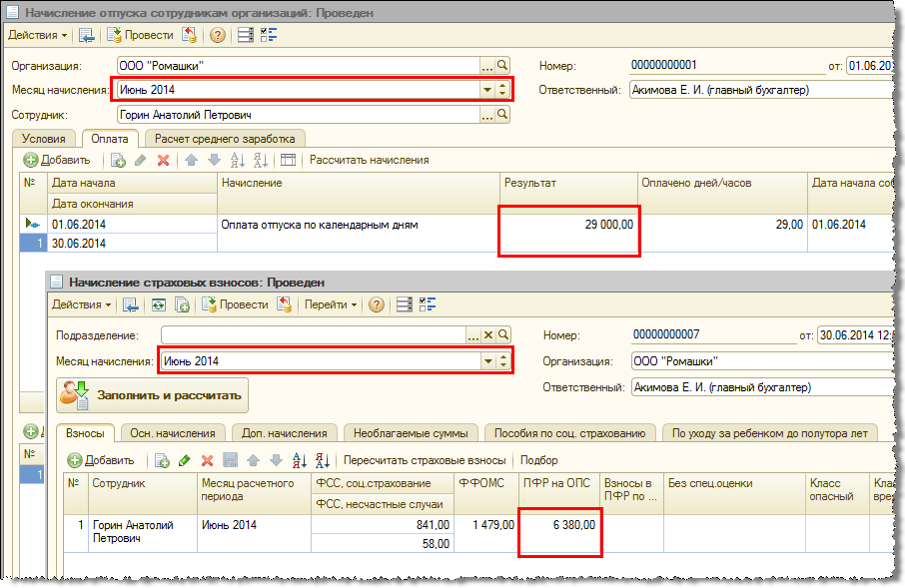Click delete red X in Взносы toolbar

(207, 460)
